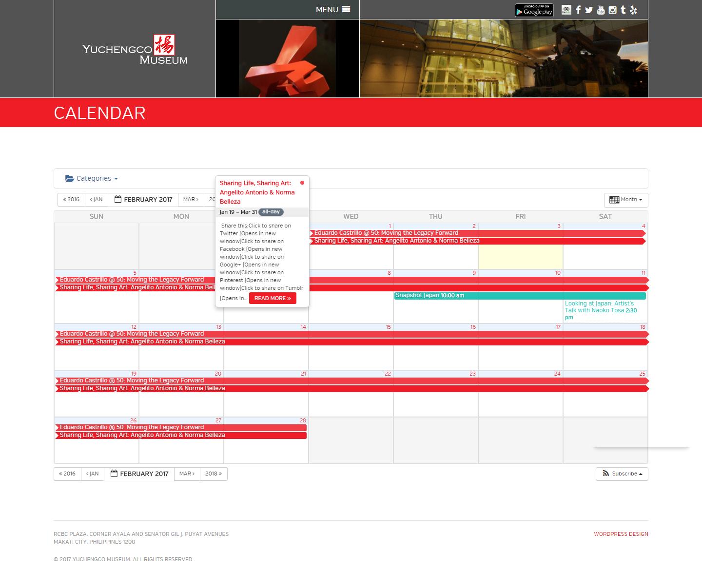Screen dimensions: 702x588
Task: Select day 14 in the calendar
Action: (303, 327)
